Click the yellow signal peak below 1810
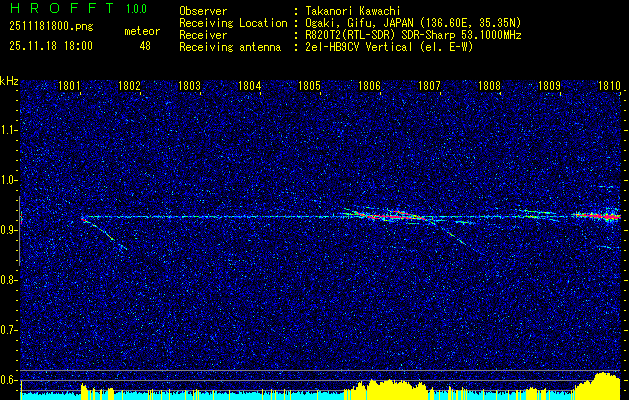 (x=600, y=386)
